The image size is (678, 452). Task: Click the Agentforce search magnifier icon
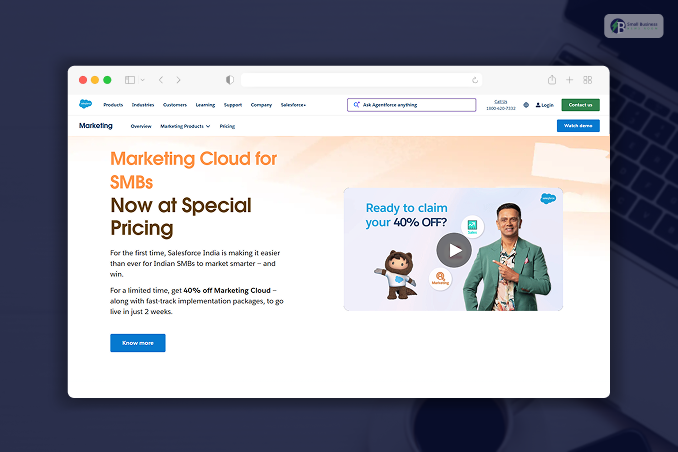356,105
